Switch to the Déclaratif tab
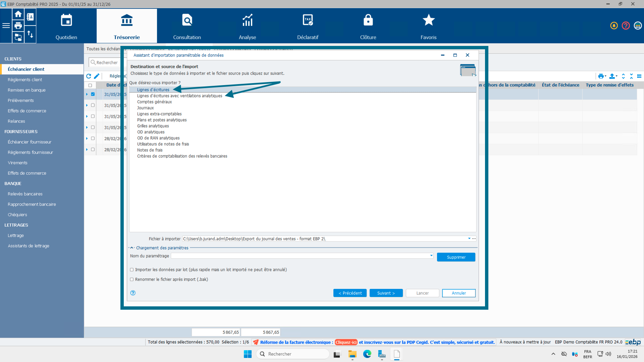The image size is (644, 362). [x=308, y=26]
